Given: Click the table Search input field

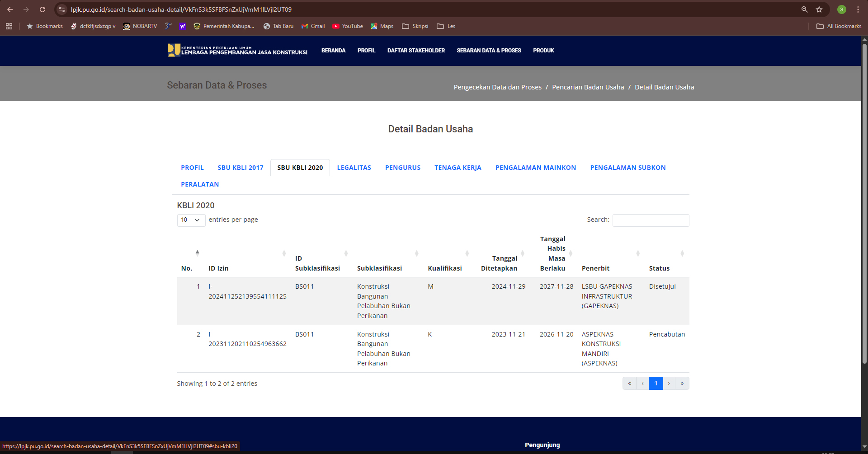Looking at the screenshot, I should [651, 220].
